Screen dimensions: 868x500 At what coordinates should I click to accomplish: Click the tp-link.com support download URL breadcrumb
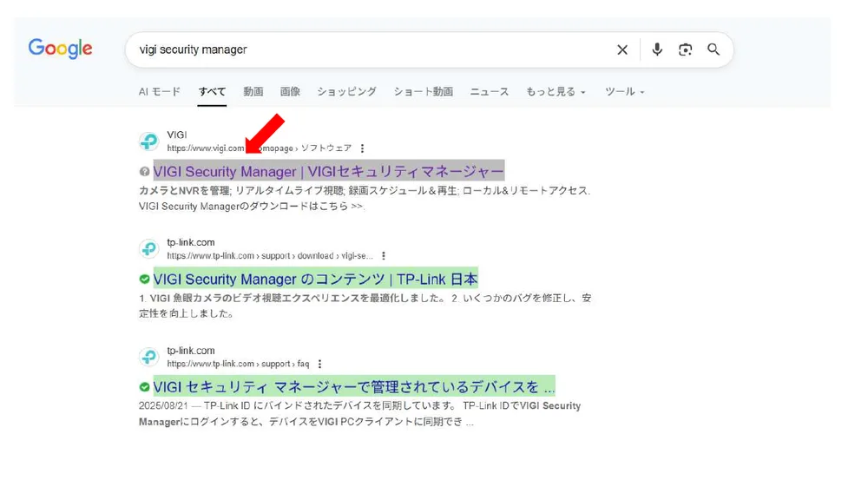click(x=270, y=256)
